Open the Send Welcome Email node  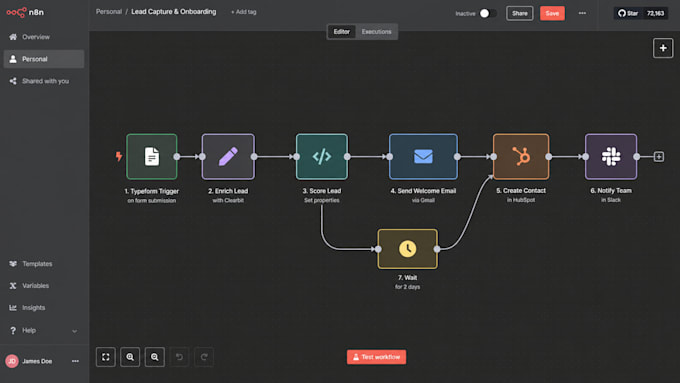click(423, 157)
